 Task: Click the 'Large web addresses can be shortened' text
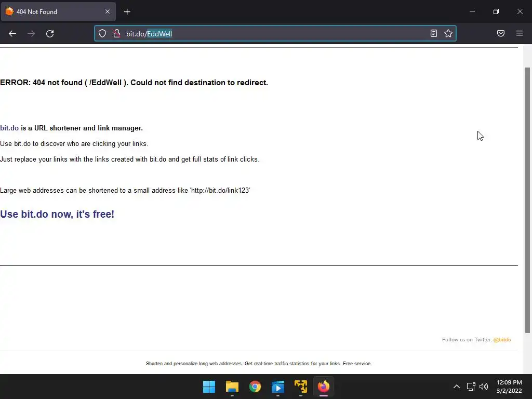coord(125,190)
